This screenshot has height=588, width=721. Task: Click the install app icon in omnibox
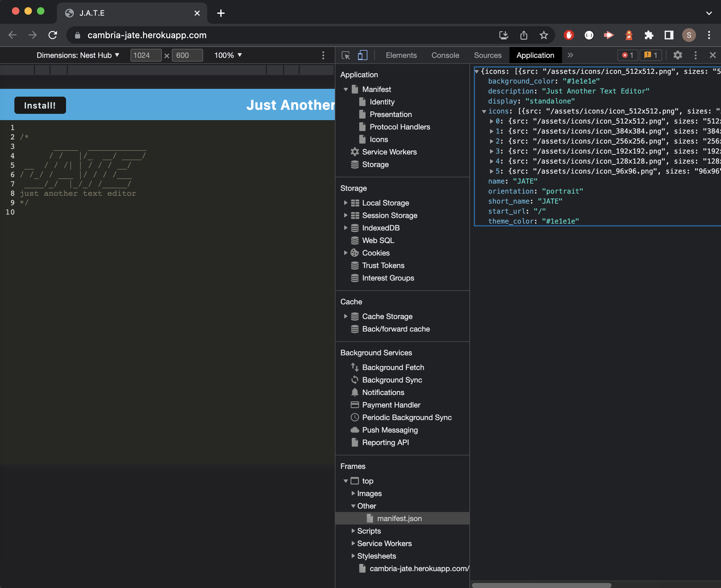click(504, 35)
